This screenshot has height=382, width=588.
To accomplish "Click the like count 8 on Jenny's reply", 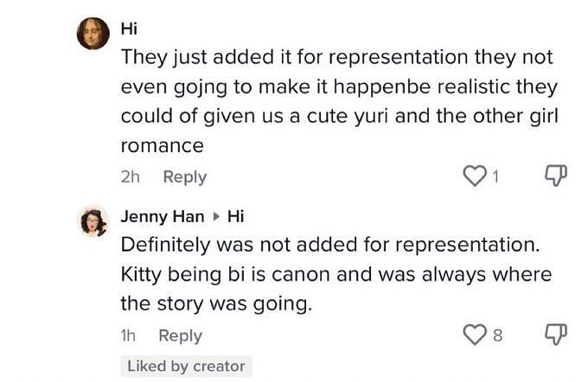I will [497, 335].
